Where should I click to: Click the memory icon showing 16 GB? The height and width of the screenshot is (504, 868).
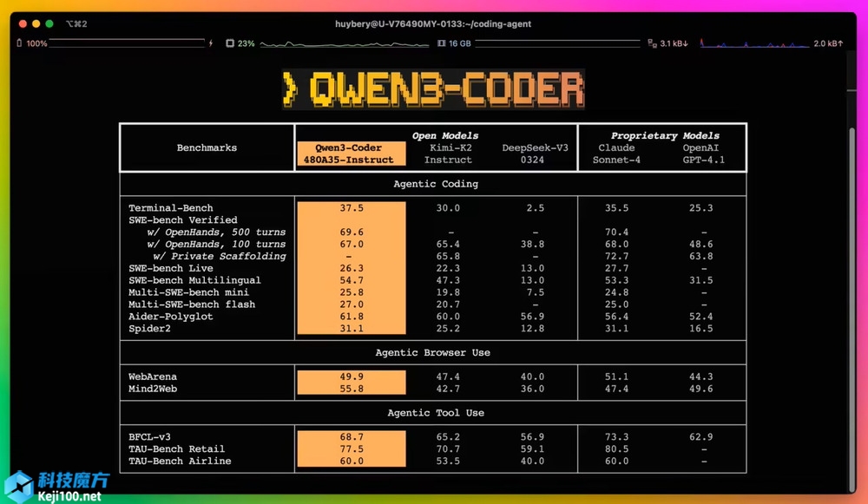[442, 43]
